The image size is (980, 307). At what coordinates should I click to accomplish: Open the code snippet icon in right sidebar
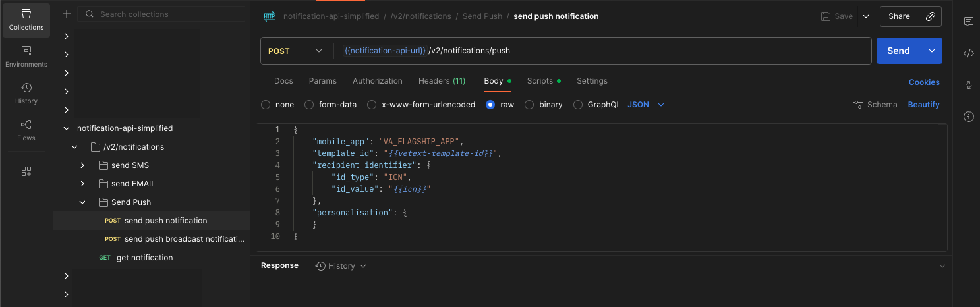(x=968, y=53)
